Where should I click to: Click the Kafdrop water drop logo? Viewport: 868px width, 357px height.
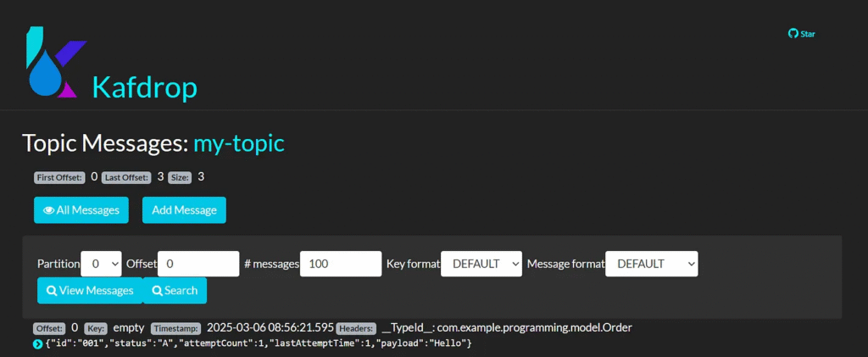click(x=53, y=64)
